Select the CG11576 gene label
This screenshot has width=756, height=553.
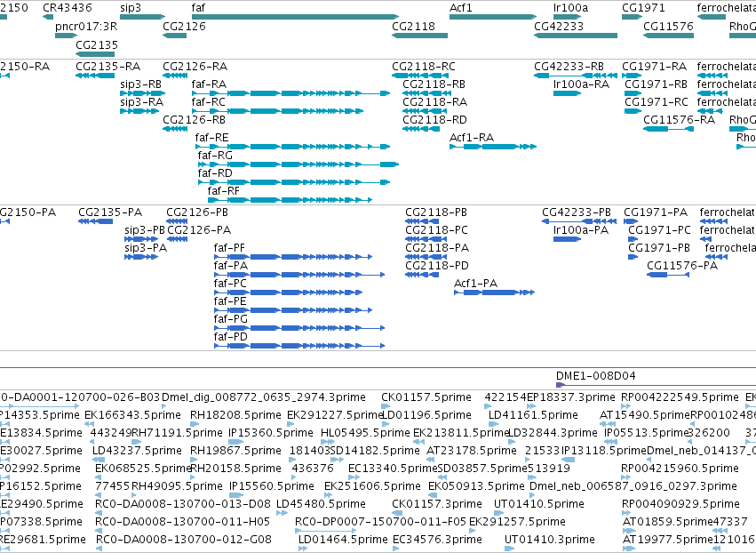[x=668, y=26]
